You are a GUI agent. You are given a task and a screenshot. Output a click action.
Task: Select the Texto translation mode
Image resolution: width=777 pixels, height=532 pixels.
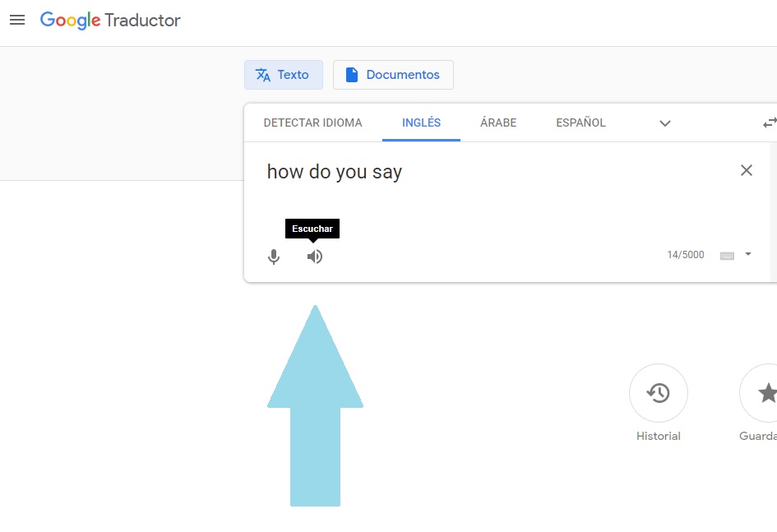click(x=284, y=75)
